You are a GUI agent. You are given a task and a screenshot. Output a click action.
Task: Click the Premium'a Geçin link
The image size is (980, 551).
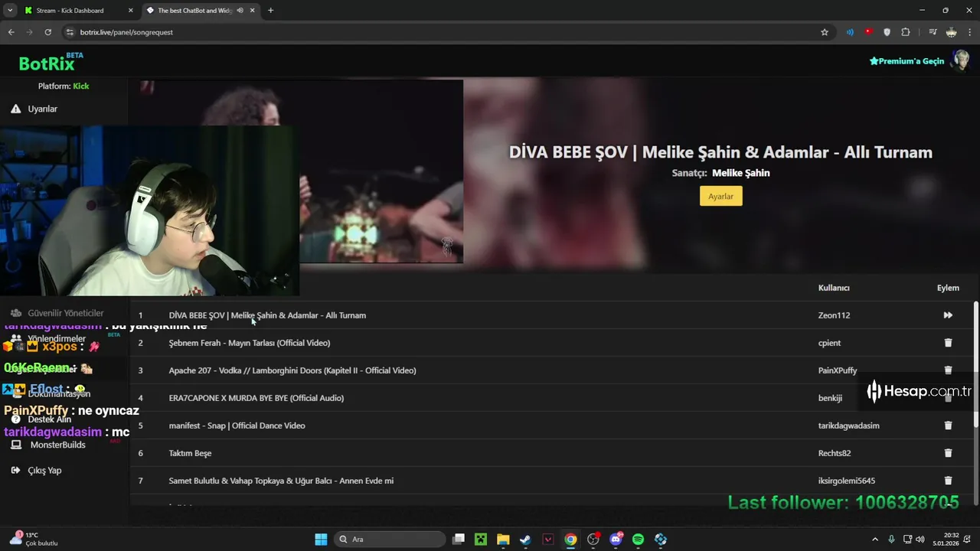click(906, 61)
